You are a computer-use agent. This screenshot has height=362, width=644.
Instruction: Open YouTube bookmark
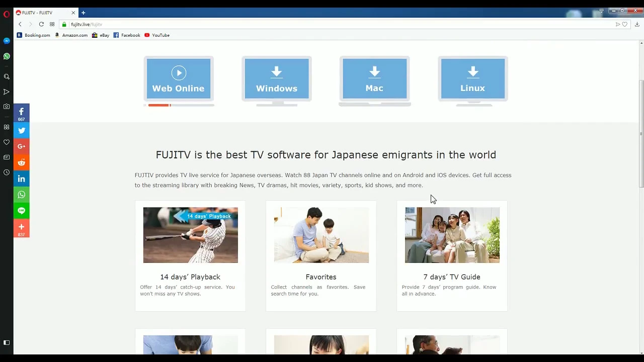coord(157,35)
